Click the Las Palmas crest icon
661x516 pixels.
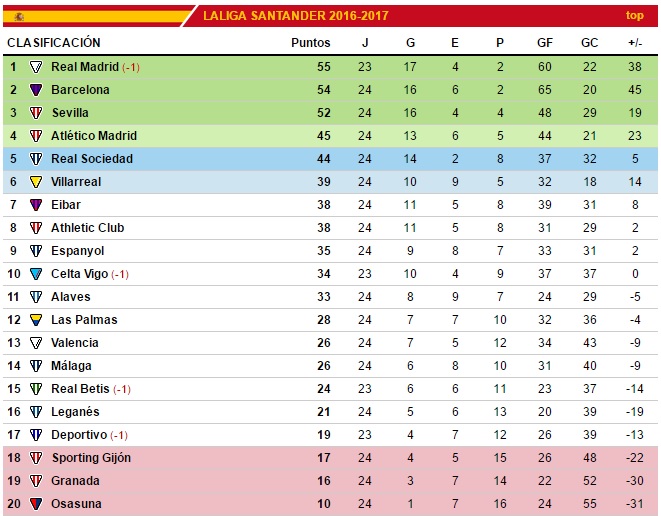pos(36,320)
